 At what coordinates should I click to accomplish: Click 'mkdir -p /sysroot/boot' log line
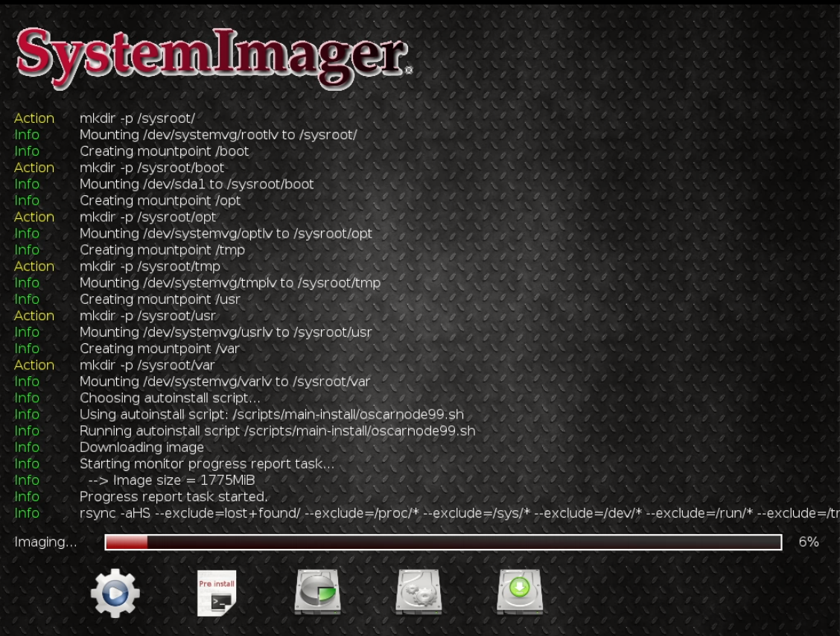152,168
